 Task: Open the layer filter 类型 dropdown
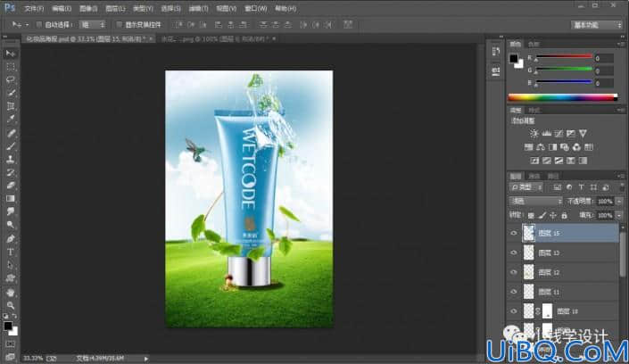527,187
